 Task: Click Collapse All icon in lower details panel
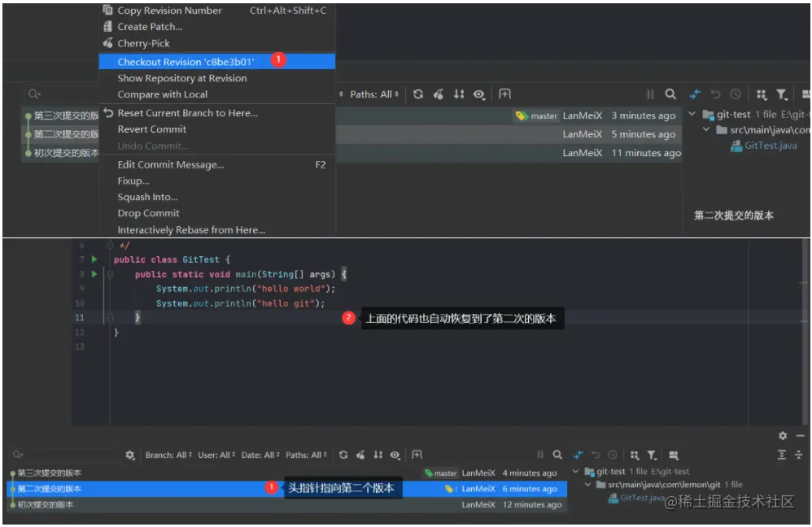(798, 455)
